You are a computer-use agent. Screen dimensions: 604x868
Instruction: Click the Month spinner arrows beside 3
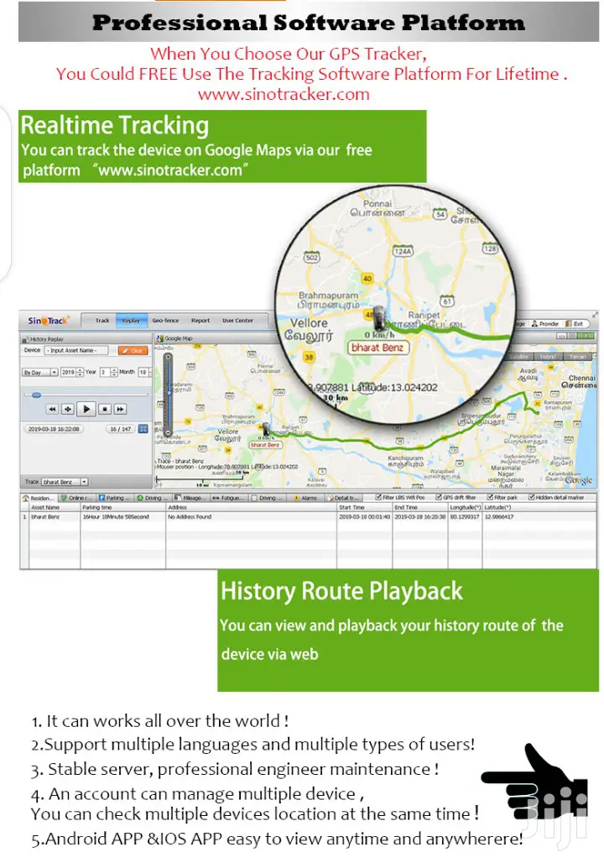click(x=114, y=373)
